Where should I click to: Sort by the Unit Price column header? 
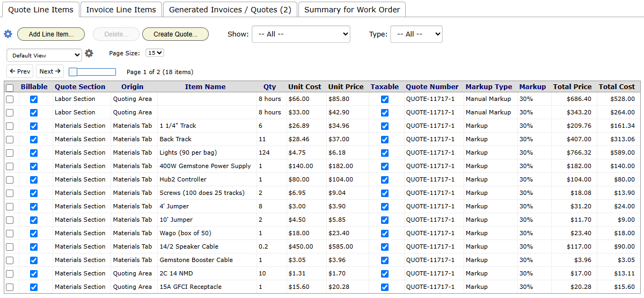346,87
